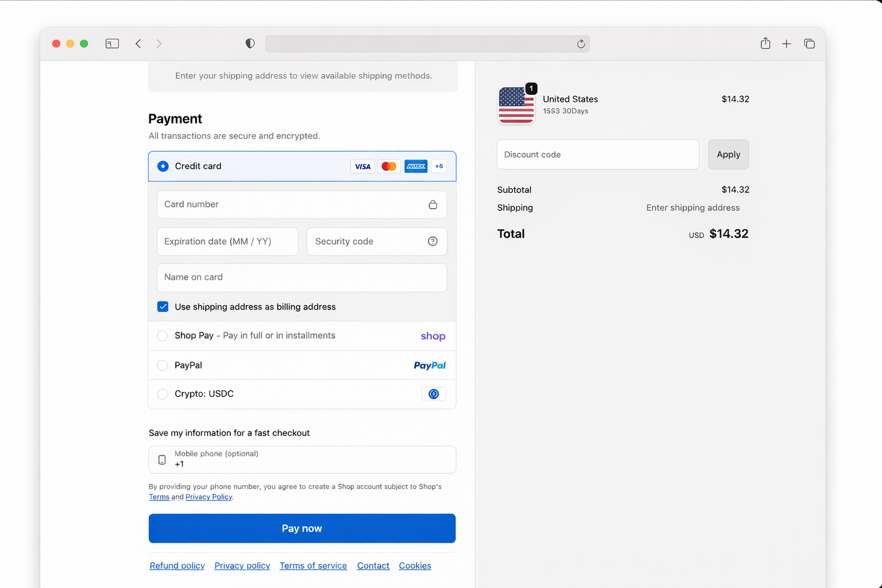Show the tab overview icon
The height and width of the screenshot is (588, 882).
(809, 44)
